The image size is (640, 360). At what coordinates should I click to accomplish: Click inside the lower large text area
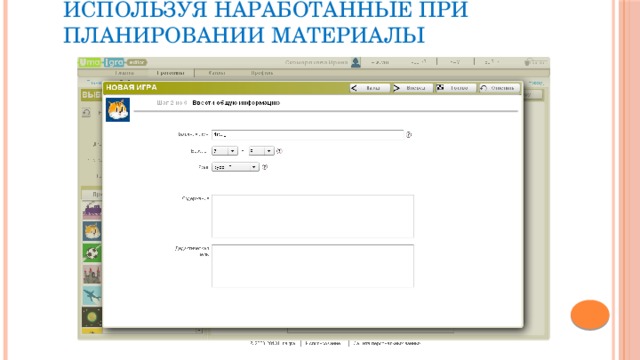(x=313, y=266)
